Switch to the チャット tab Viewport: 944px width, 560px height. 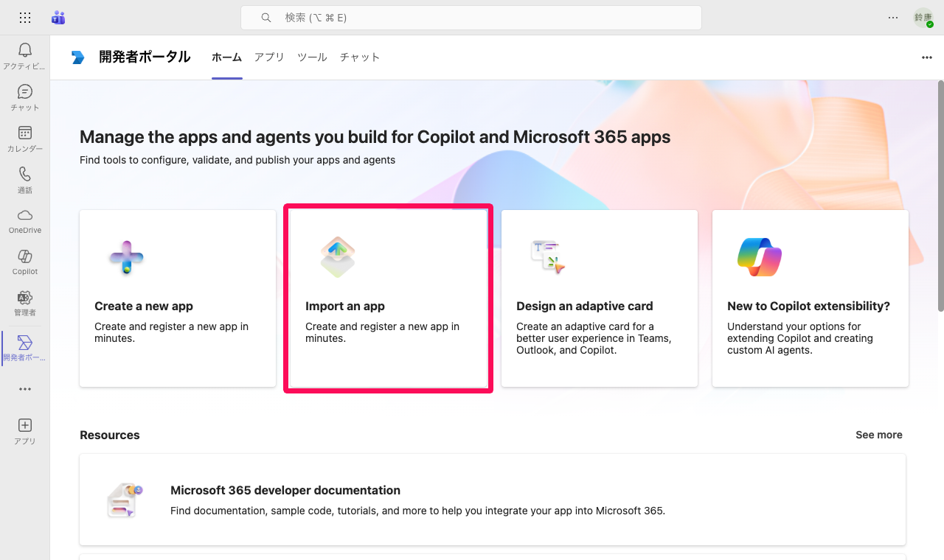point(360,57)
